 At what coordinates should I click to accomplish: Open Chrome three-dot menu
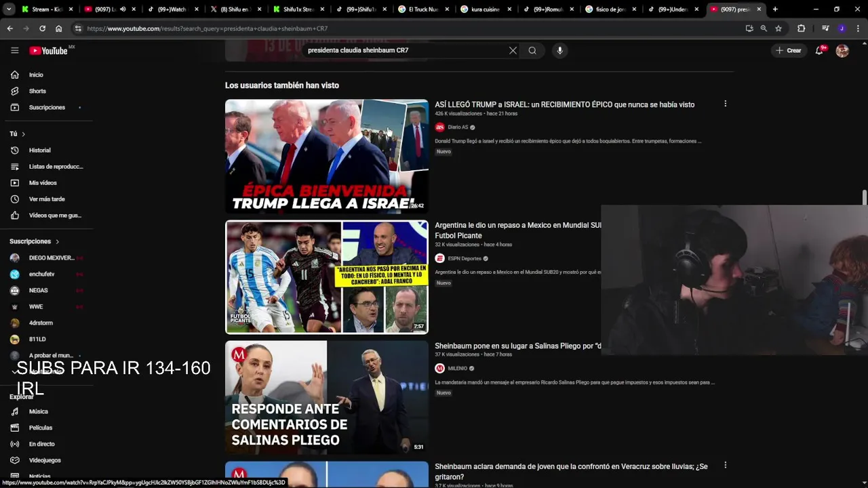pyautogui.click(x=858, y=28)
